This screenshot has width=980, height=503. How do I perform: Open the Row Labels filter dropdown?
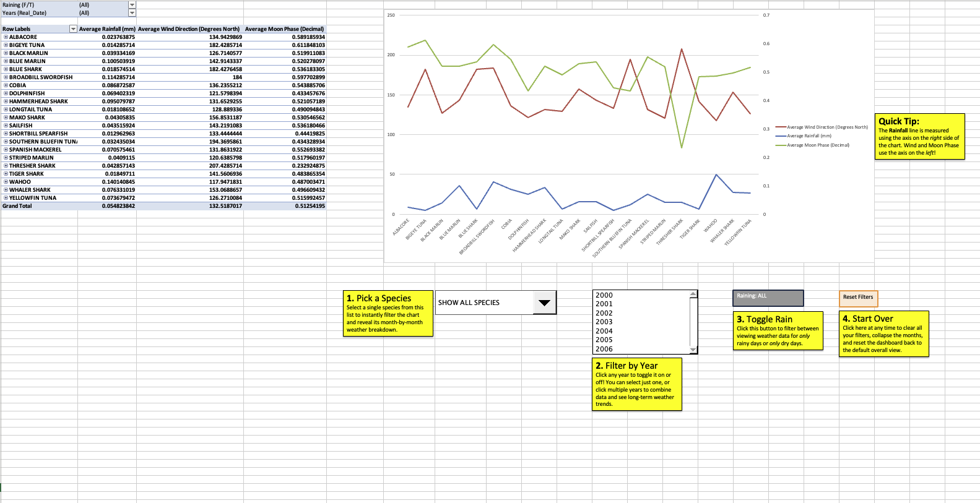[73, 29]
